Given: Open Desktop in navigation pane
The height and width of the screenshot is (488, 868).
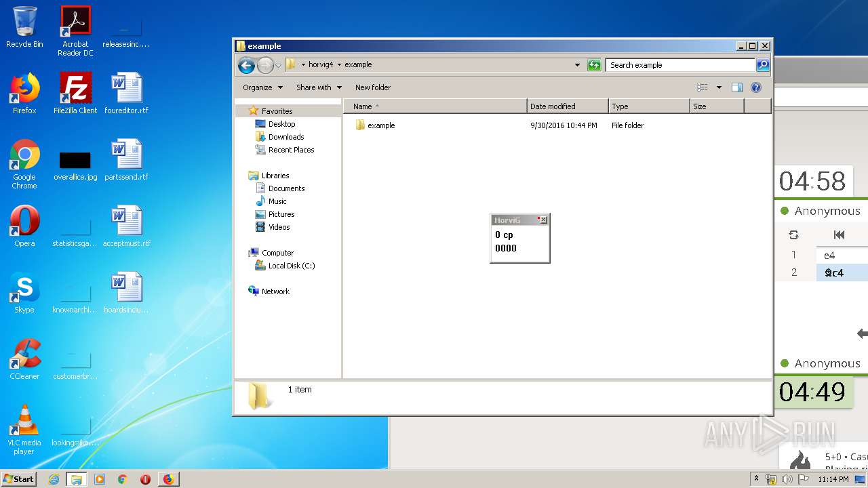Looking at the screenshot, I should [281, 124].
